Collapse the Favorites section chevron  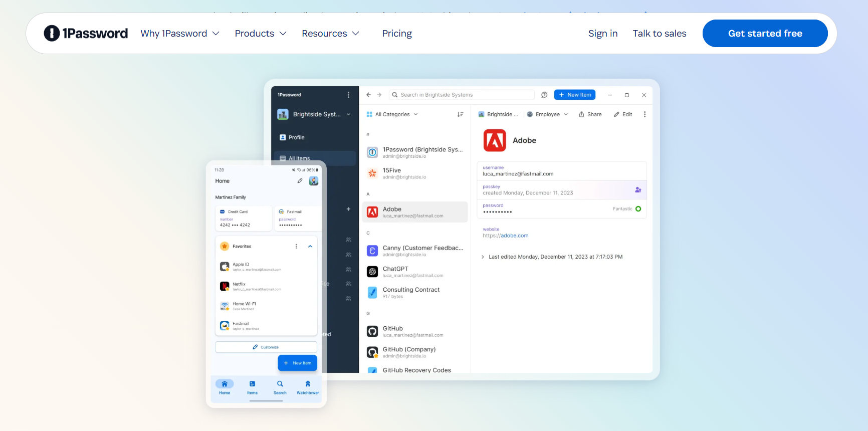310,247
